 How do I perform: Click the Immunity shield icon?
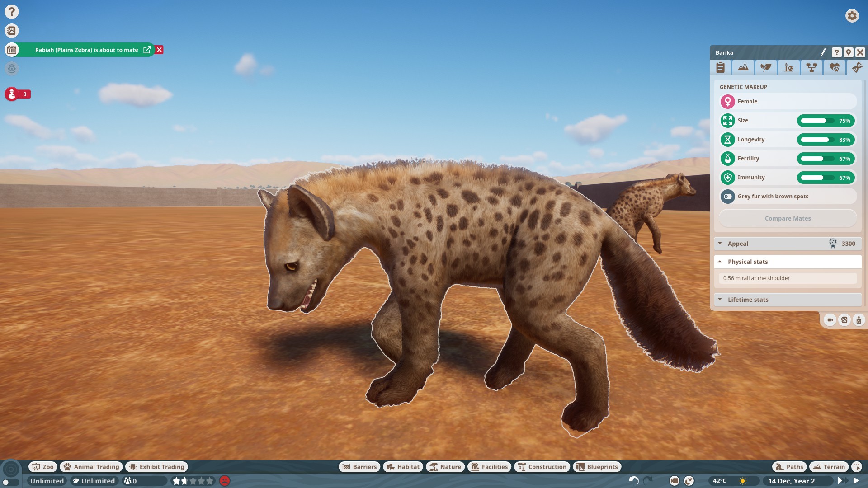click(x=728, y=178)
